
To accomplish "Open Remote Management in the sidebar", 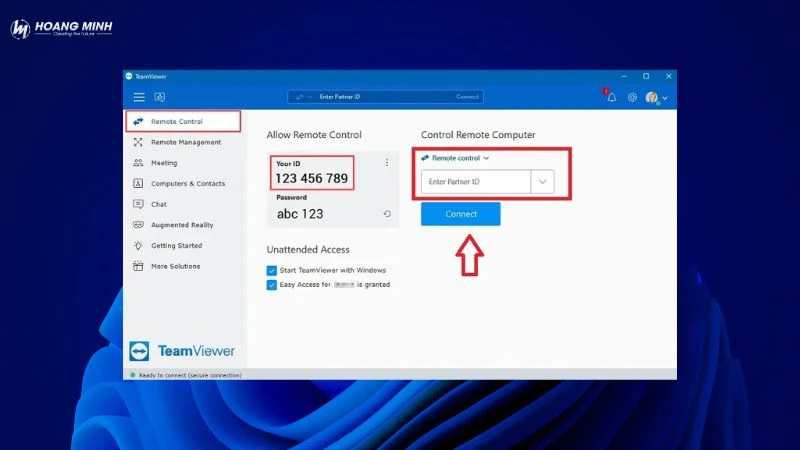I will point(184,142).
